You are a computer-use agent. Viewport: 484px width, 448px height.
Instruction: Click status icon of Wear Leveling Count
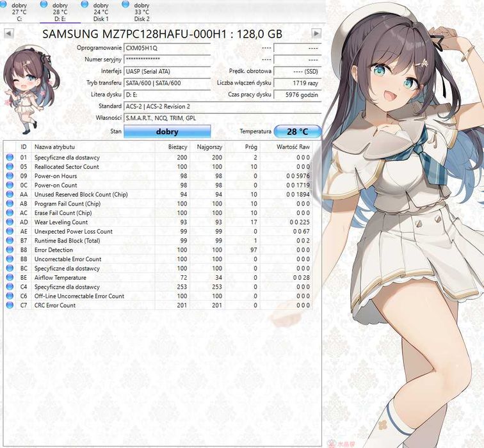click(x=10, y=222)
